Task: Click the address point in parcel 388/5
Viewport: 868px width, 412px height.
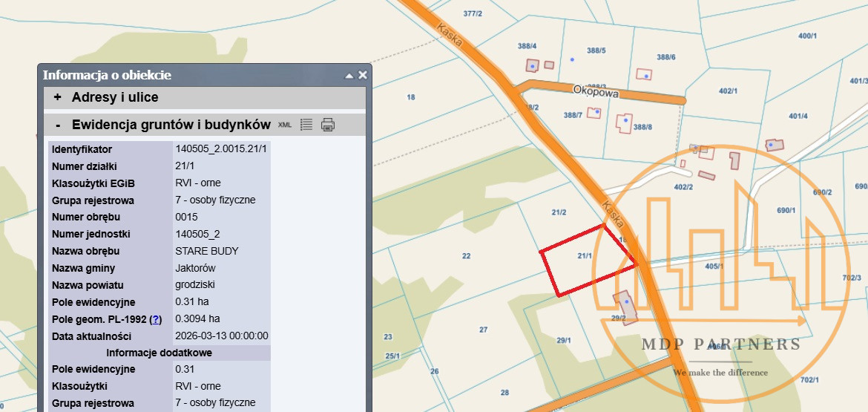Action: (x=572, y=59)
